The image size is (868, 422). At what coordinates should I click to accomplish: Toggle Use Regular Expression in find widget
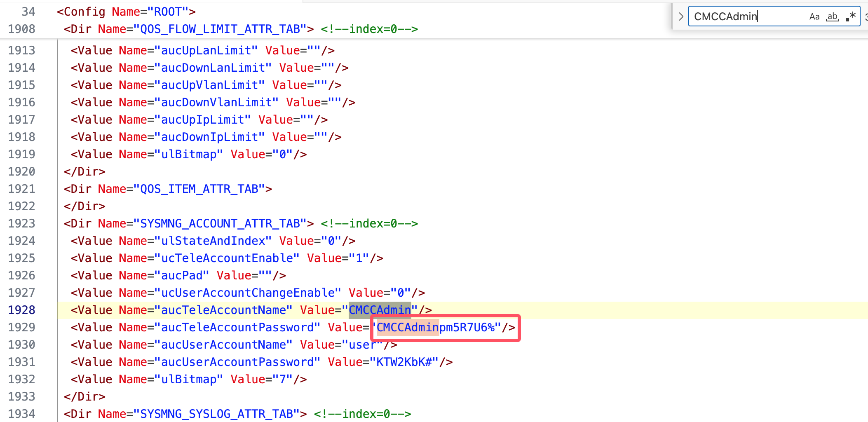(851, 16)
